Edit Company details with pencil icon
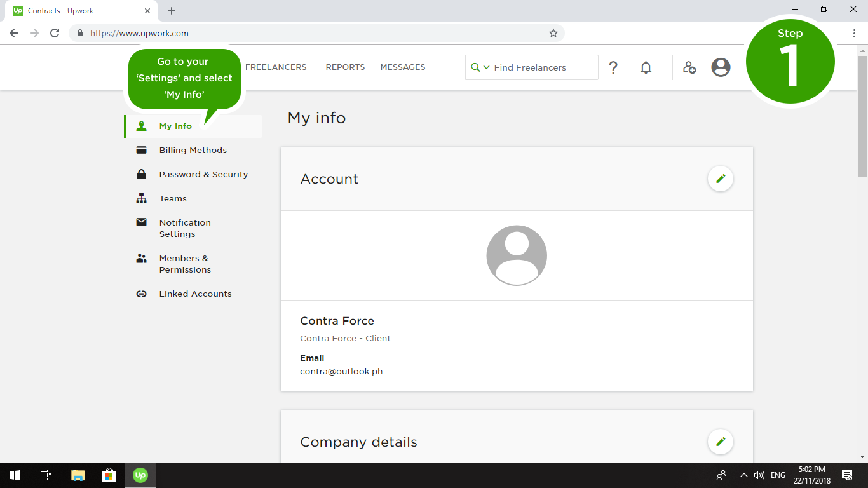This screenshot has width=868, height=488. 721,442
